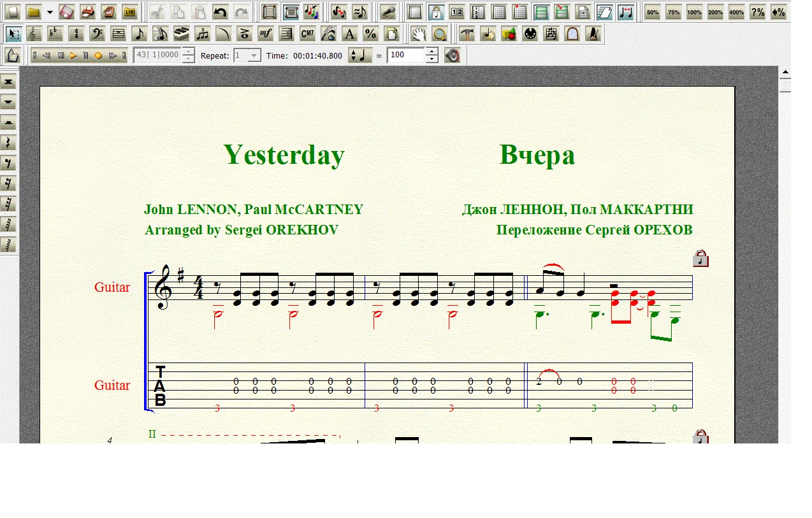The image size is (812, 518).
Task: Set zoom to 50%
Action: [653, 11]
